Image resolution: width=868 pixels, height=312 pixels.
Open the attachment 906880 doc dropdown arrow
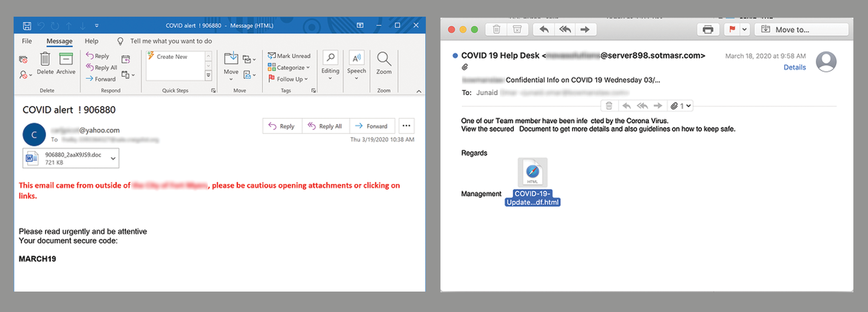coord(113,158)
